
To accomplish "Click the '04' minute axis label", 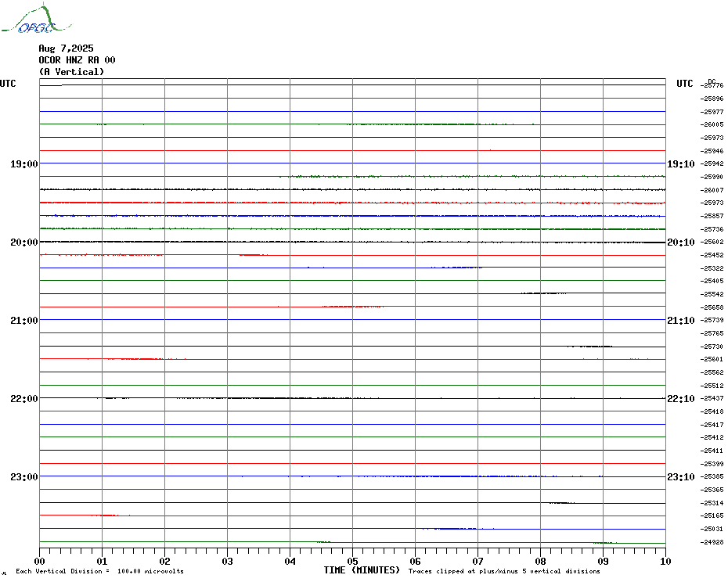I will [290, 562].
